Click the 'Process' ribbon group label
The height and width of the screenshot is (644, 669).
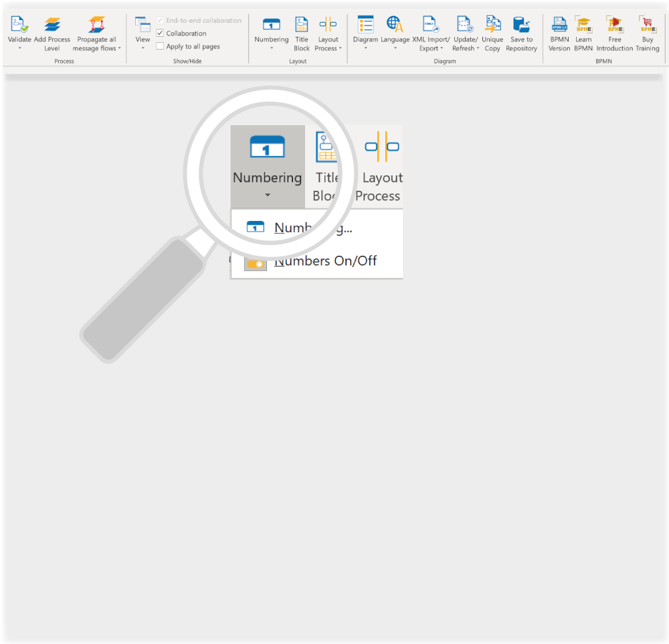click(x=64, y=61)
